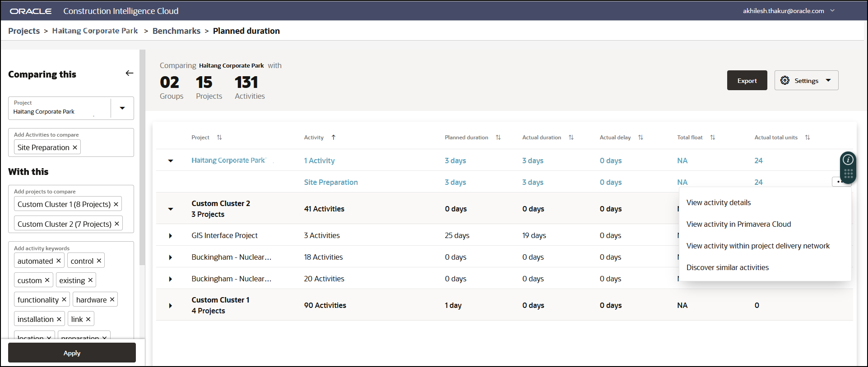Sort by Actual delay column
868x367 pixels.
click(641, 138)
